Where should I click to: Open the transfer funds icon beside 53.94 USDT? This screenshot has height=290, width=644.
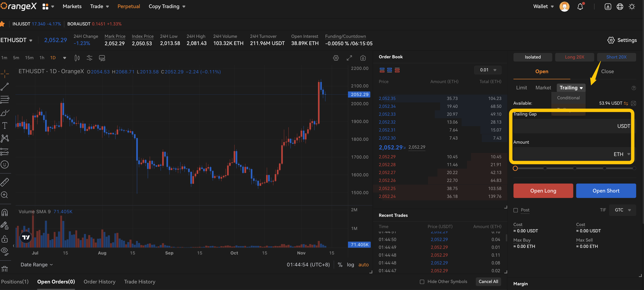point(626,103)
